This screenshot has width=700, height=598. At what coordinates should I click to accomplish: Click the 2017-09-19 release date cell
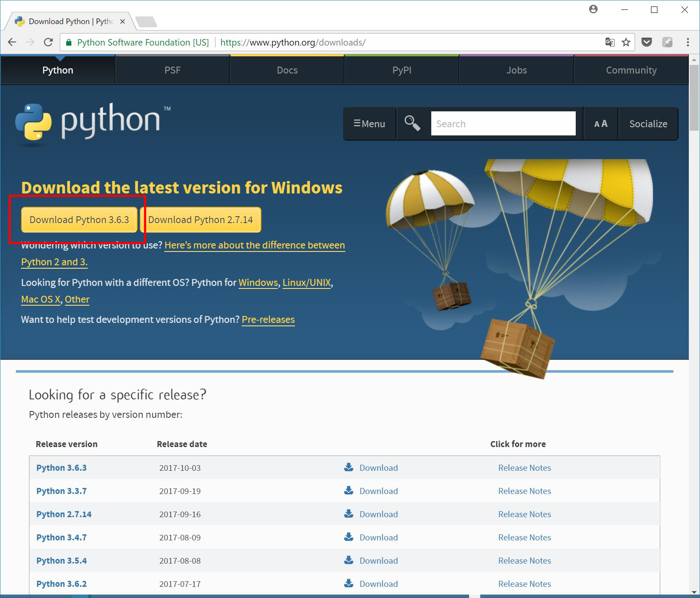click(x=180, y=491)
